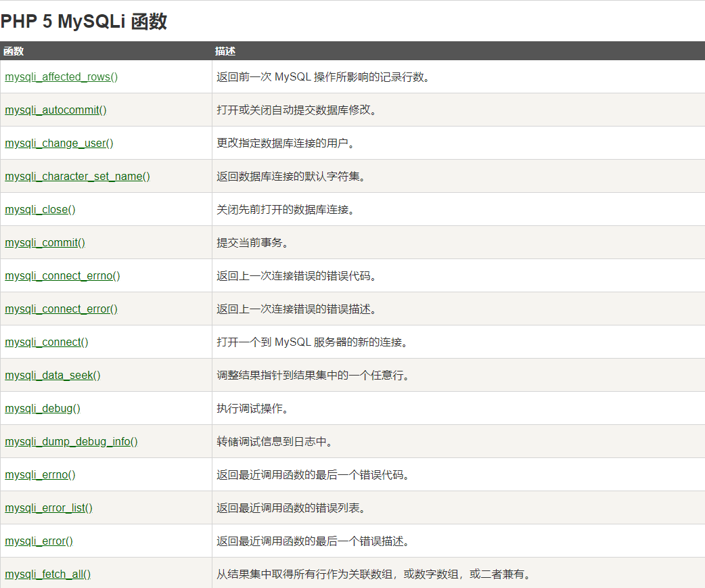Select description 返回上一次连接错误的错误描述。

[x=297, y=309]
